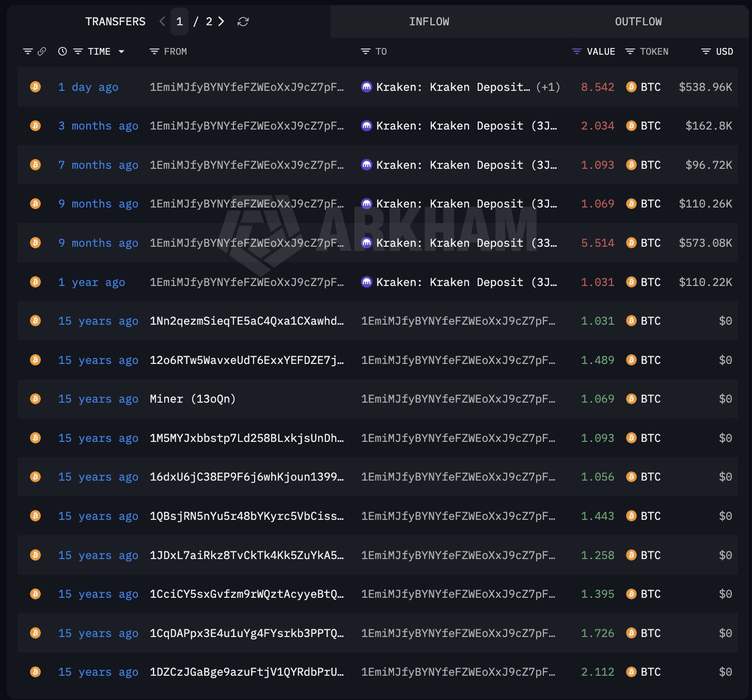The width and height of the screenshot is (752, 700).
Task: Open sender address 1M5MYJxbbstp7Ld258BLxkjsUnDh…
Action: click(247, 438)
